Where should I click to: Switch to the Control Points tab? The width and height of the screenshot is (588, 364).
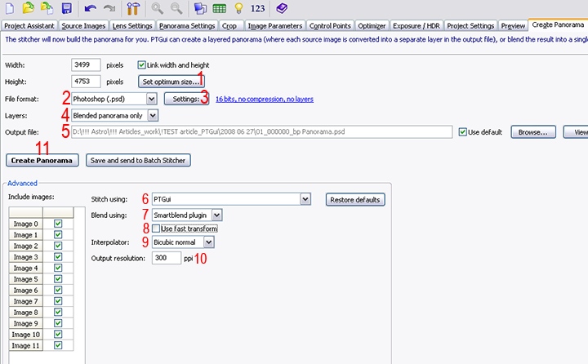332,26
